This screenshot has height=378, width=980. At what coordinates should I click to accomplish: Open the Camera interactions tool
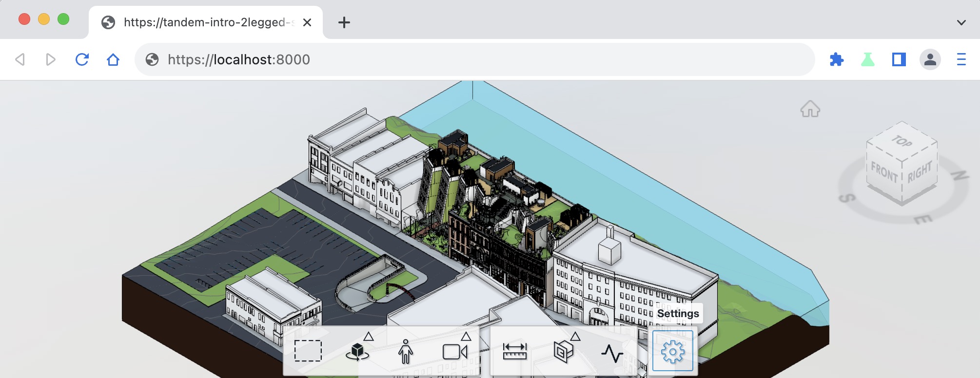pos(454,351)
